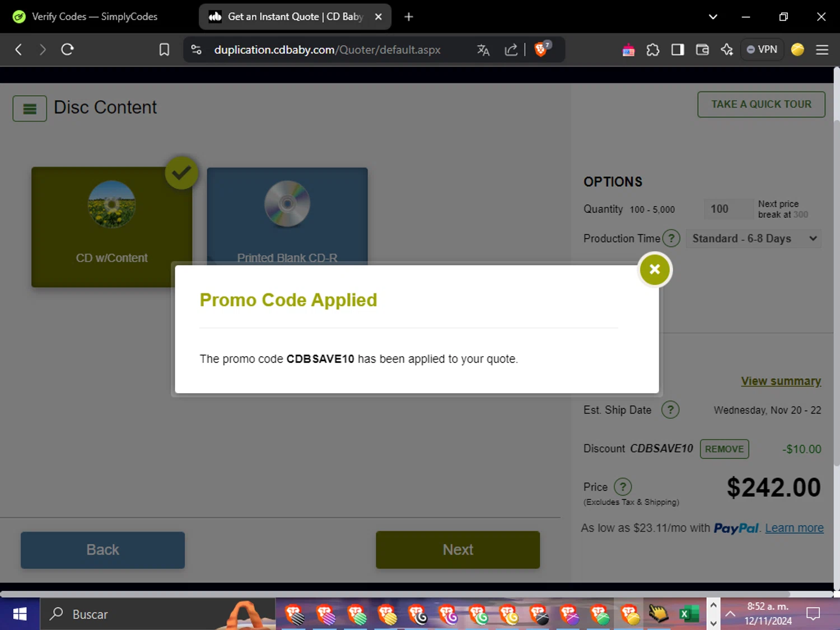Screen dimensions: 840x630
Task: Bookmark this page
Action: click(x=164, y=49)
